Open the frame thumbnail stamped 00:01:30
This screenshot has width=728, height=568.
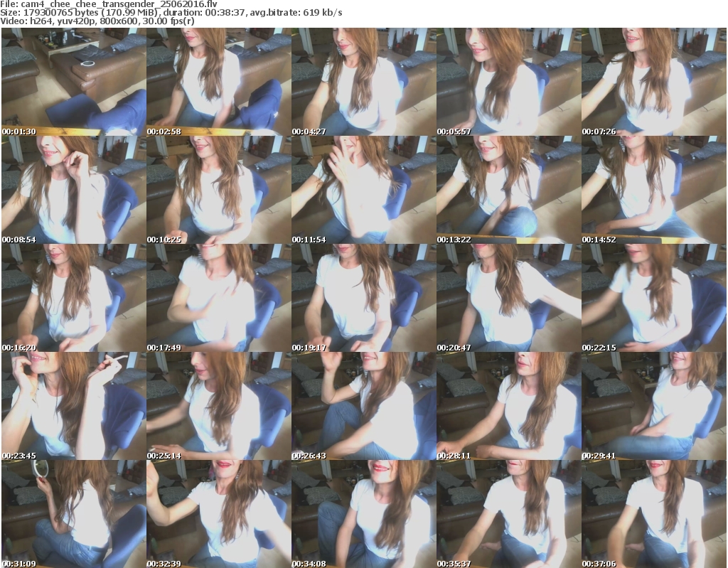click(x=74, y=82)
